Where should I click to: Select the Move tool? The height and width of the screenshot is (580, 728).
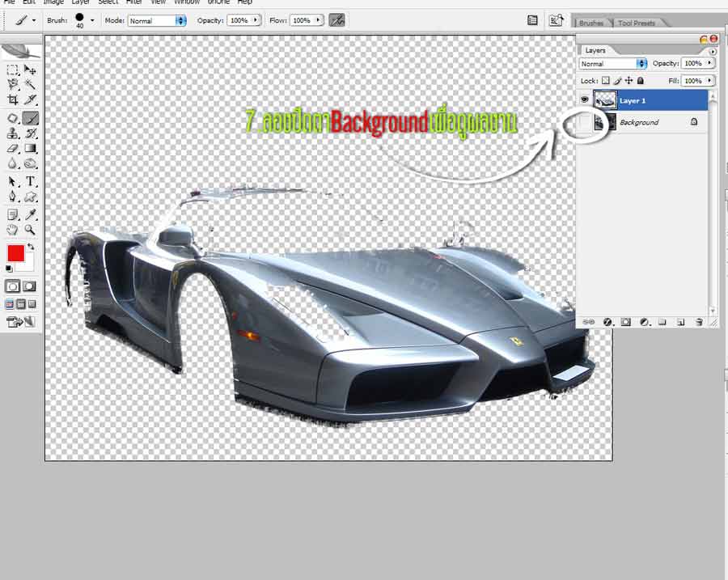(x=30, y=70)
